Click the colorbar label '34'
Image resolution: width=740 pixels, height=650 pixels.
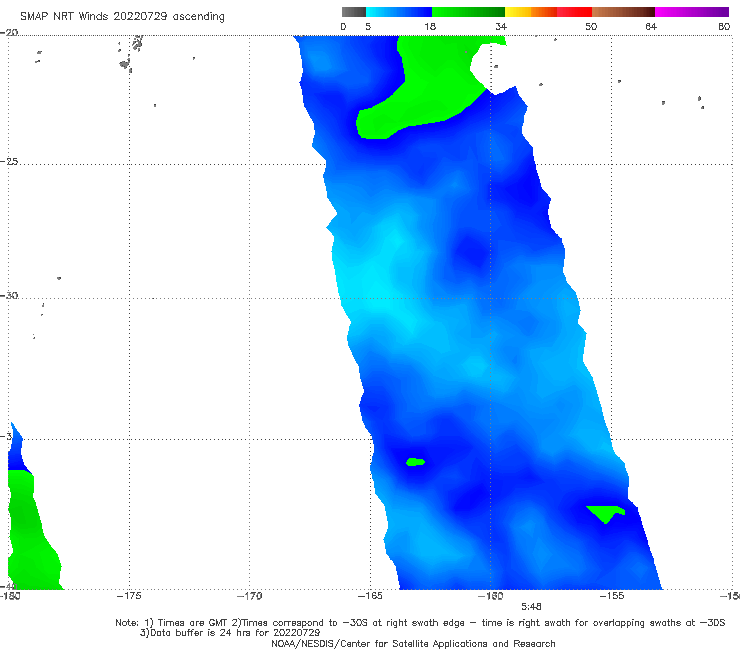point(501,26)
